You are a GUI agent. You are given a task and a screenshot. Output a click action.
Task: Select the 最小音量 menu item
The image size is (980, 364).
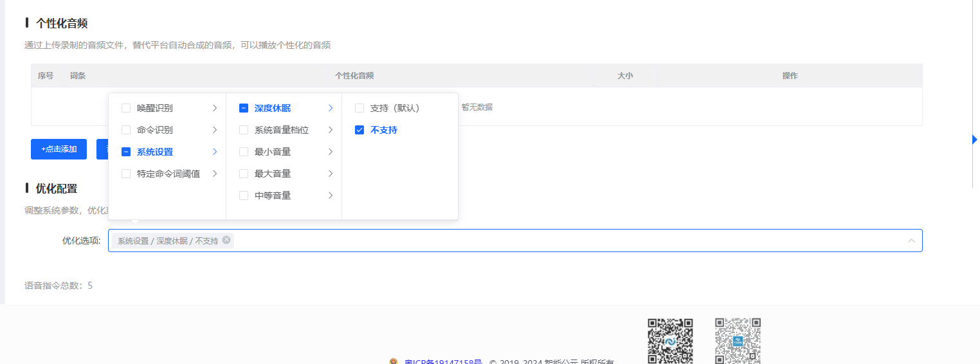[273, 152]
